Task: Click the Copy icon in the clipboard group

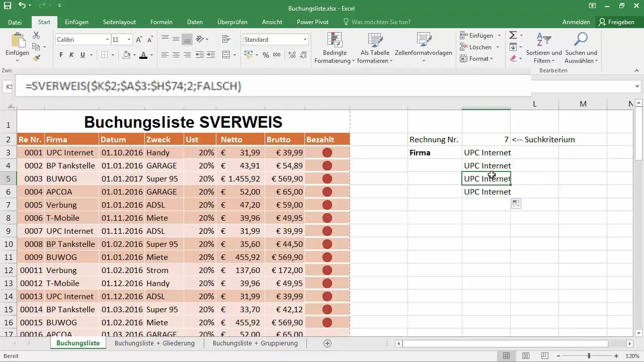Action: coord(36,47)
